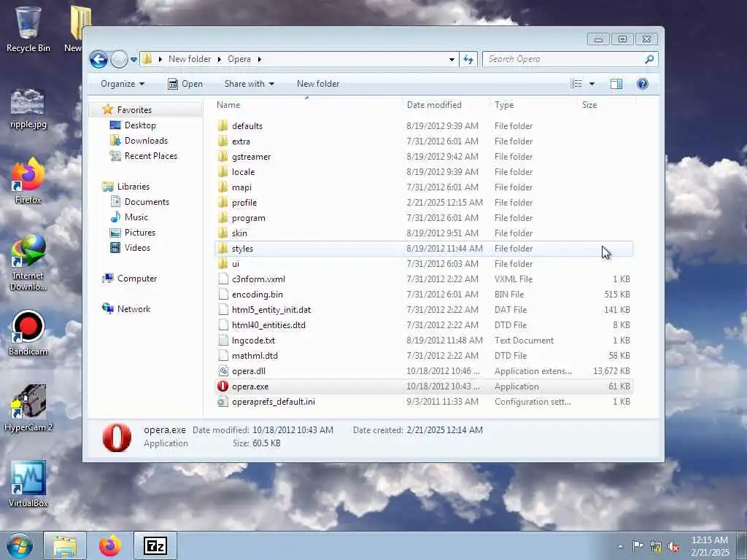Click the blue help icon
The image size is (747, 560).
pyautogui.click(x=642, y=85)
